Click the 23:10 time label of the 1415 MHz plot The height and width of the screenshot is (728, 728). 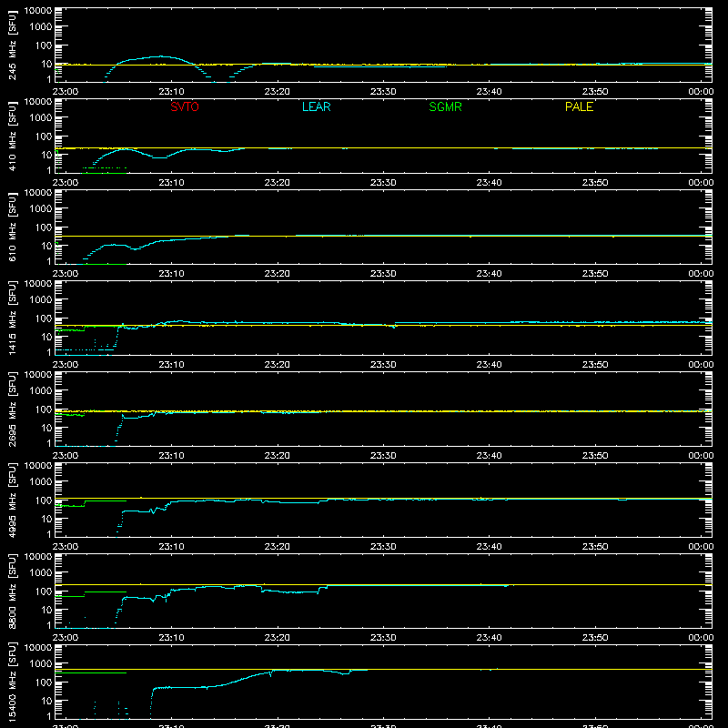171,365
